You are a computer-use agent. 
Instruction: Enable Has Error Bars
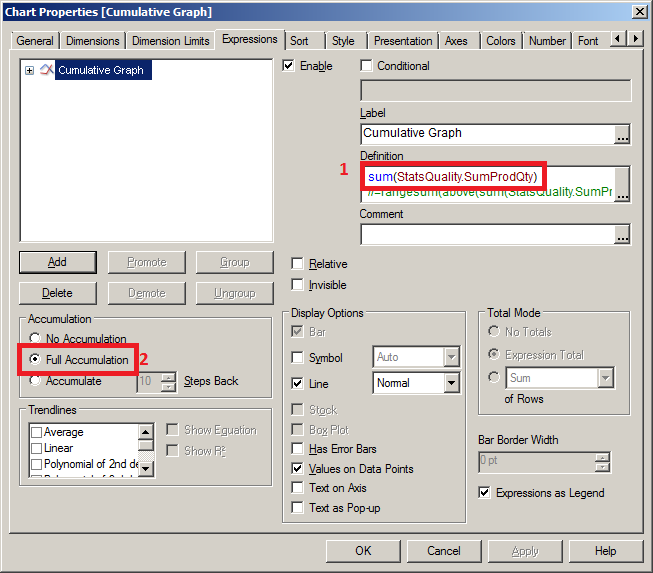297,448
